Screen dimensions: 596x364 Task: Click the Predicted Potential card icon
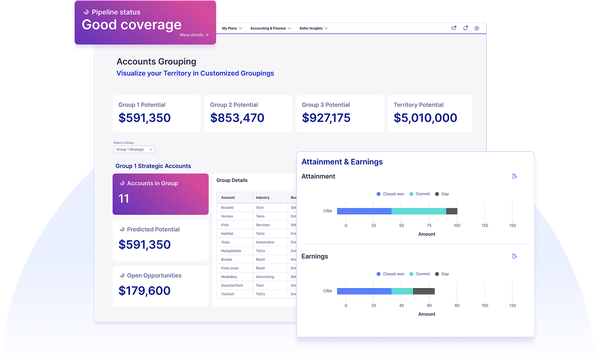[122, 230]
